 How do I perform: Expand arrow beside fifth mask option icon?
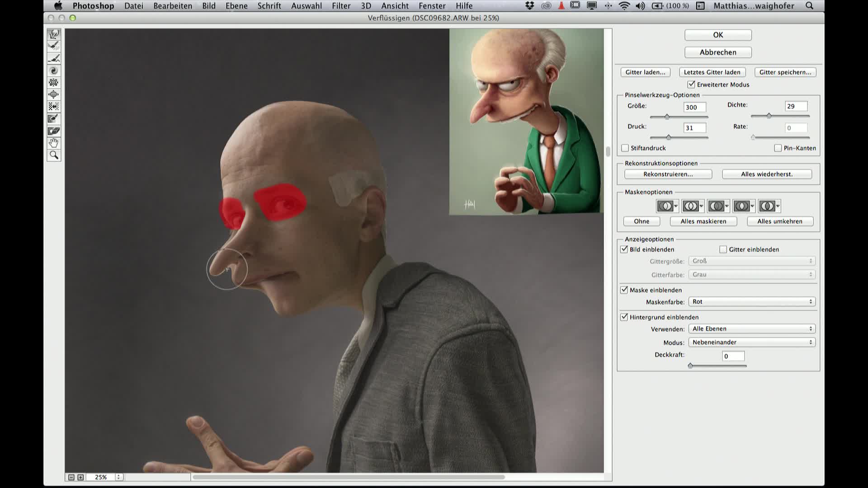click(778, 206)
